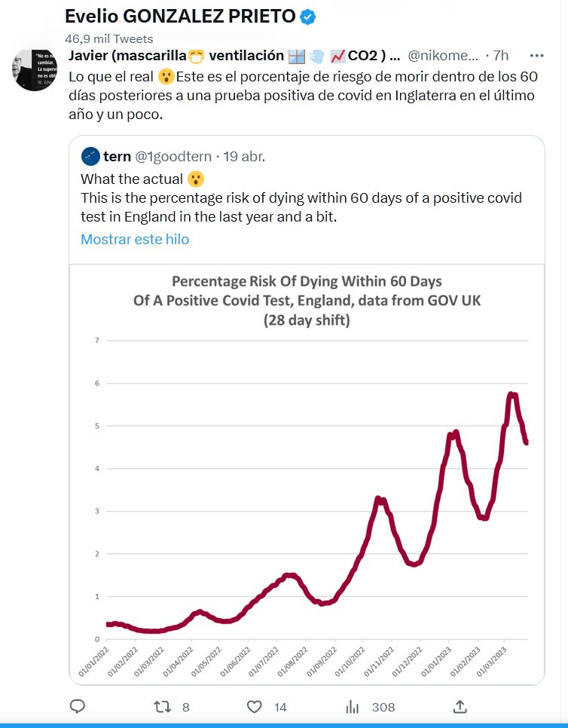568x728 pixels.
Task: Click the Evelio GONZALEZ PRIETO header name
Action: (x=181, y=17)
